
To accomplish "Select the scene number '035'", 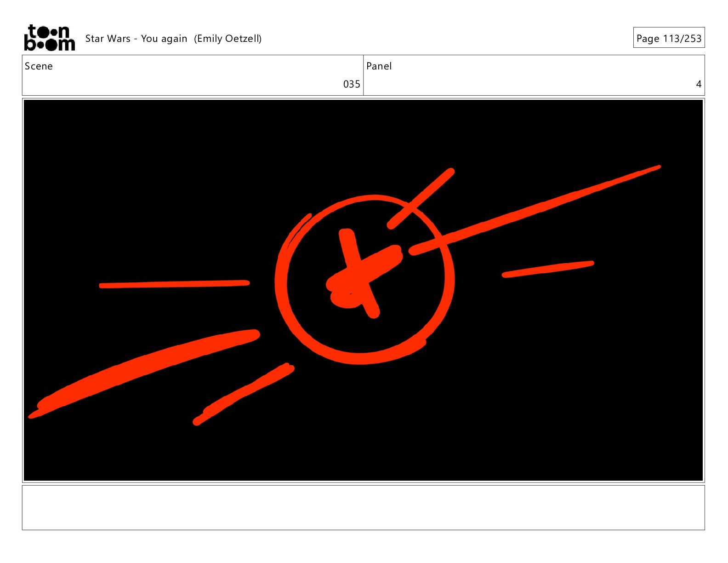I will coord(352,84).
